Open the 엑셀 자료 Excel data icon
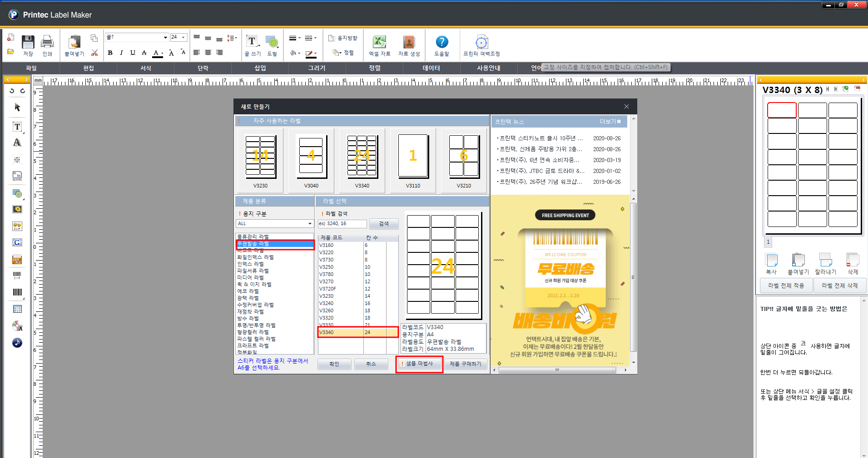The image size is (868, 458). [x=379, y=42]
